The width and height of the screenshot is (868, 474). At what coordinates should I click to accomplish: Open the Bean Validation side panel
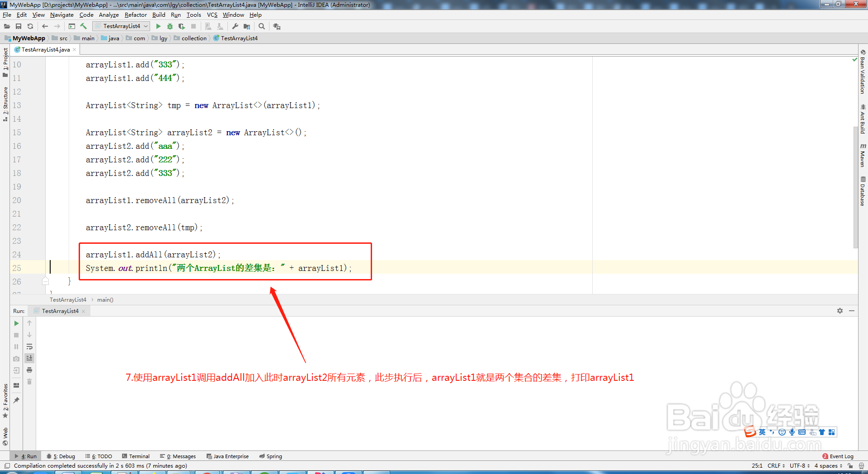click(863, 71)
